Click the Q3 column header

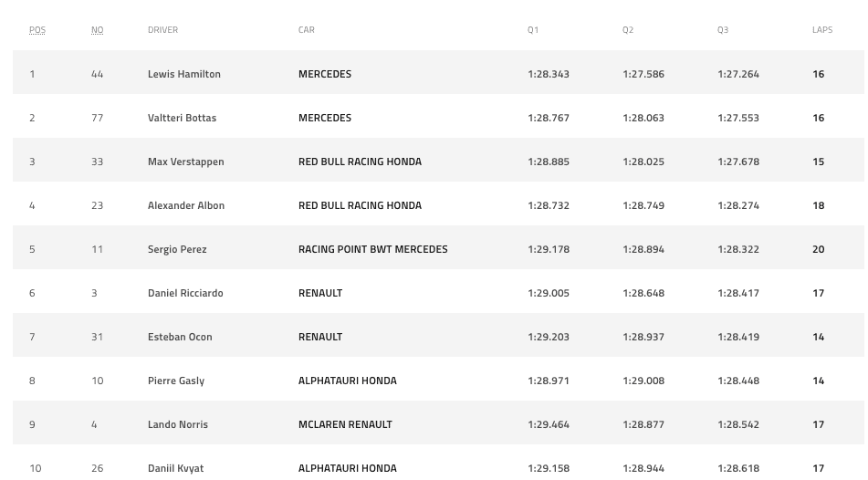pyautogui.click(x=722, y=30)
